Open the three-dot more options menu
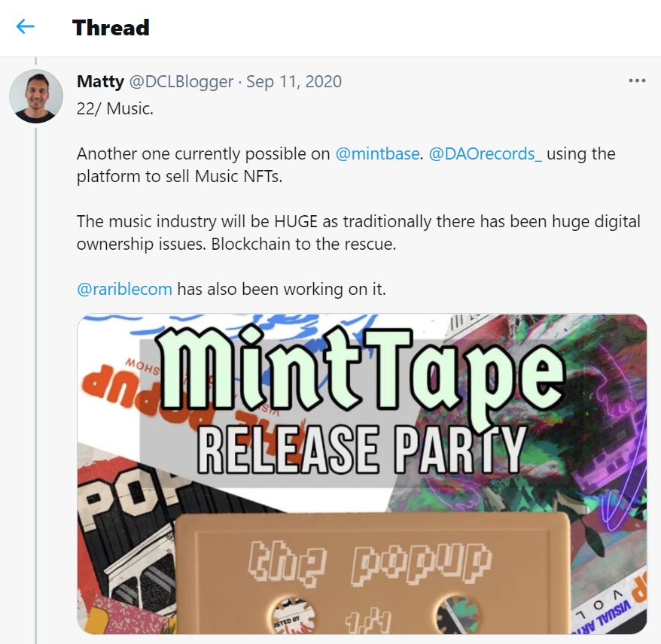Viewport: 661px width, 644px height. 637,80
